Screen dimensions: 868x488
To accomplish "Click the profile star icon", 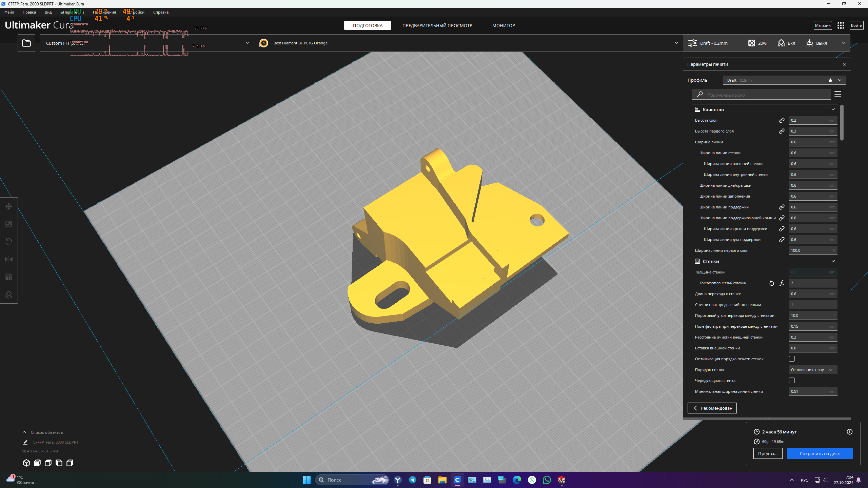I will [x=830, y=80].
